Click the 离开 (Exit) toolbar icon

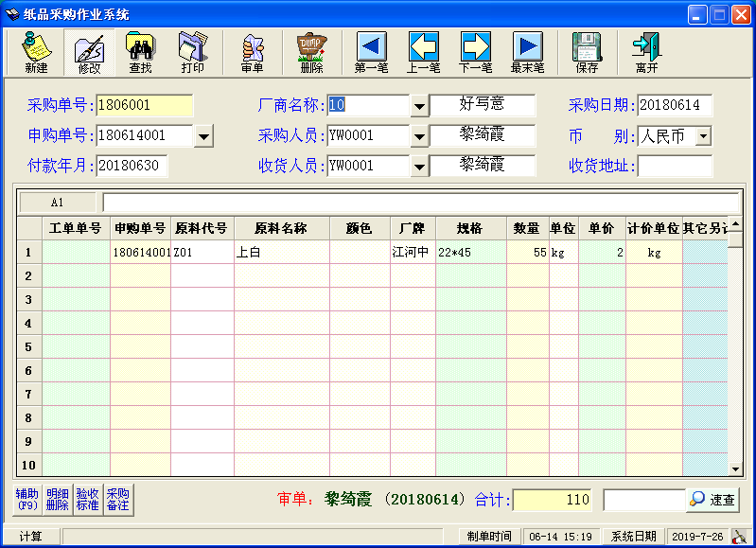tap(647, 52)
